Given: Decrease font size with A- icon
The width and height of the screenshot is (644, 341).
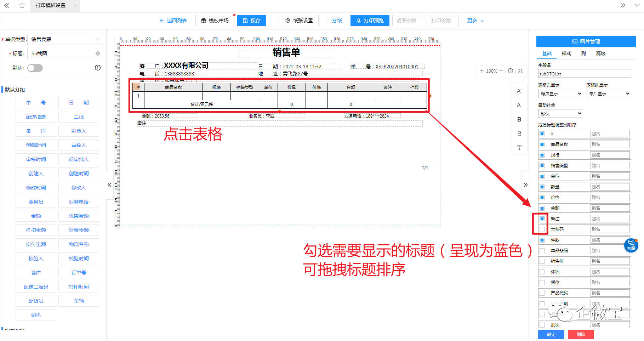Looking at the screenshot, I should coord(519,105).
